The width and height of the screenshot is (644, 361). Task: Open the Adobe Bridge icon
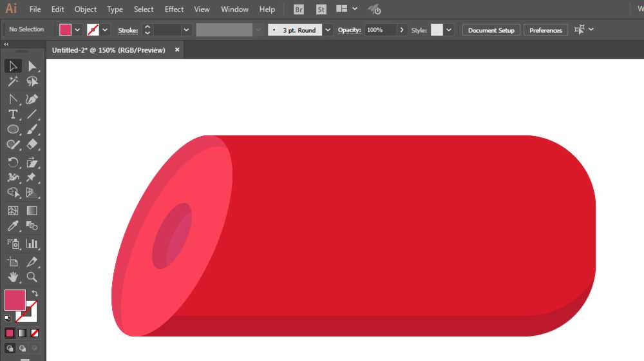pos(299,10)
